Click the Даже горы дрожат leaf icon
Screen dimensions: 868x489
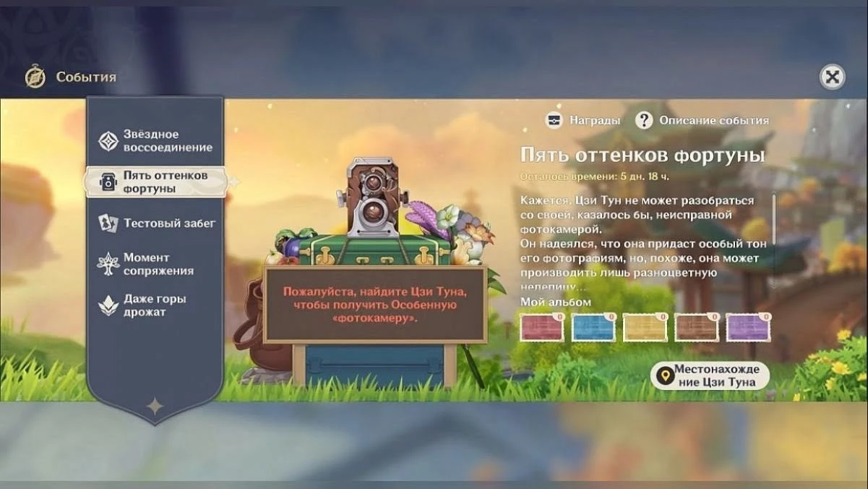pos(108,305)
